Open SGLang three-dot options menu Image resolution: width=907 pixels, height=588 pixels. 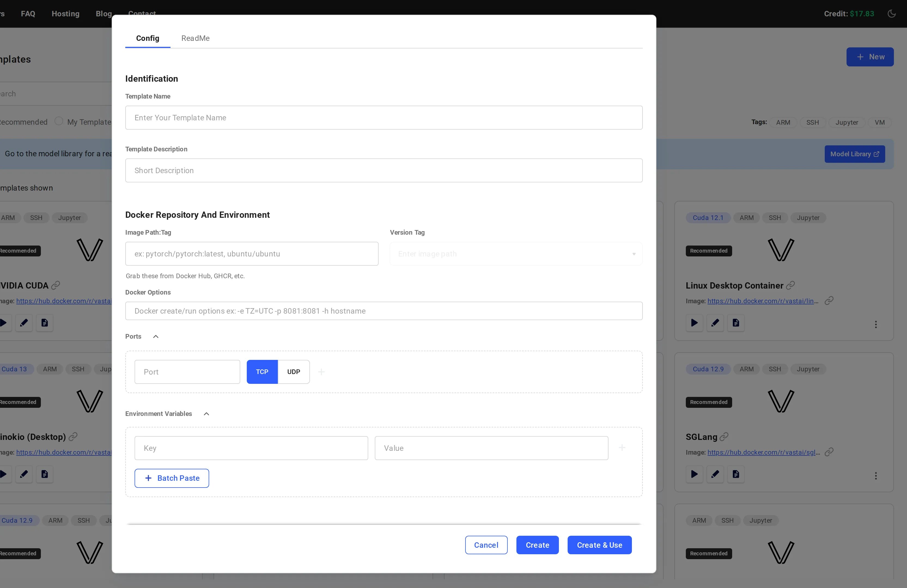pos(876,476)
